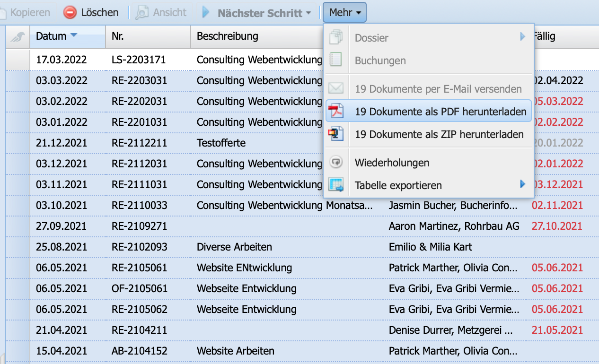Image resolution: width=599 pixels, height=364 pixels.
Task: Click the Dossier copy icon in the menu
Action: tap(337, 37)
